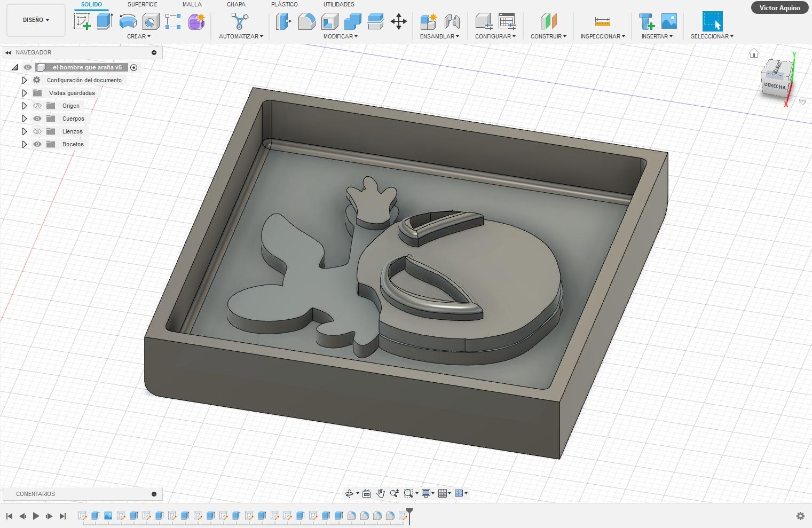Switch to the UTILIDADES tab
The image size is (812, 528).
(x=339, y=4)
